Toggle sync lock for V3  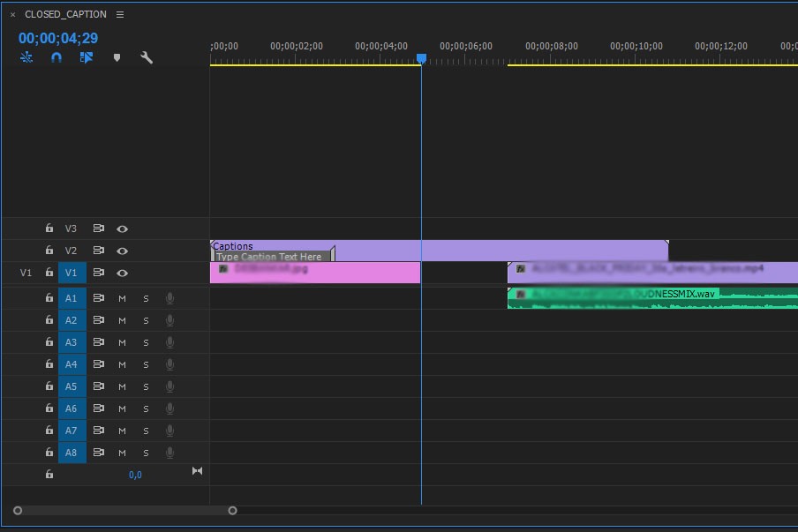click(x=99, y=229)
